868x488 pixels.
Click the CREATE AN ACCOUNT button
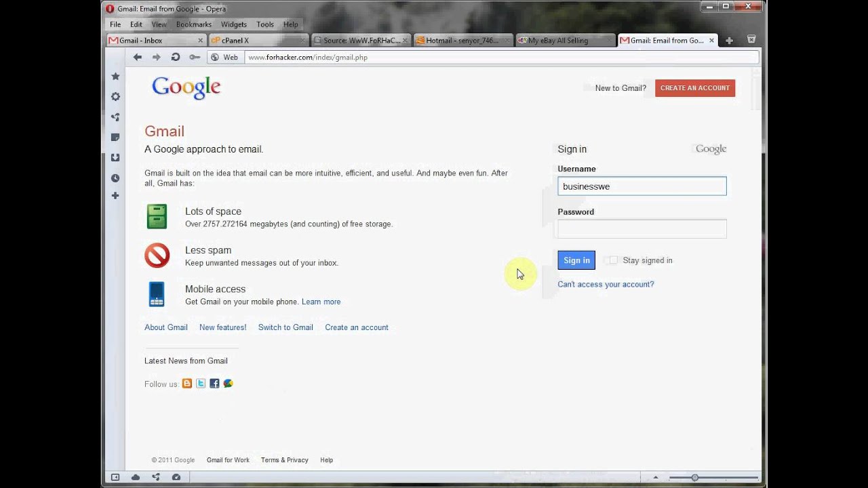point(695,88)
